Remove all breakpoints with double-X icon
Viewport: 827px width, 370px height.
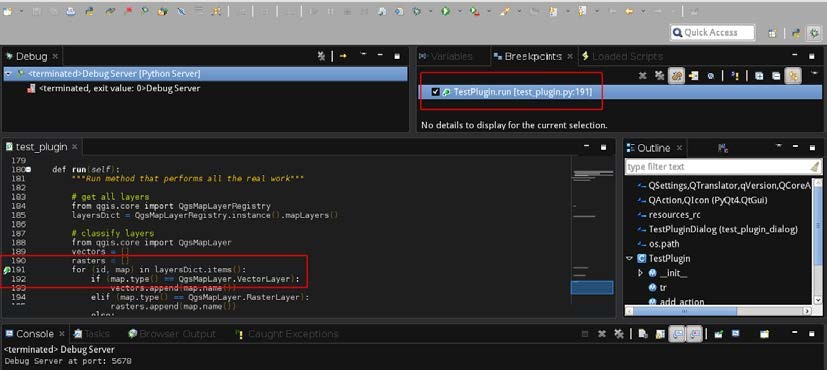point(659,76)
